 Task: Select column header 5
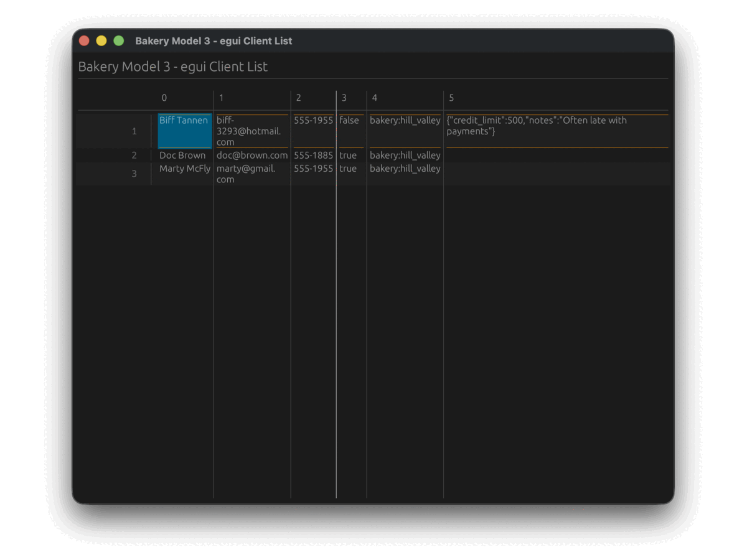451,98
